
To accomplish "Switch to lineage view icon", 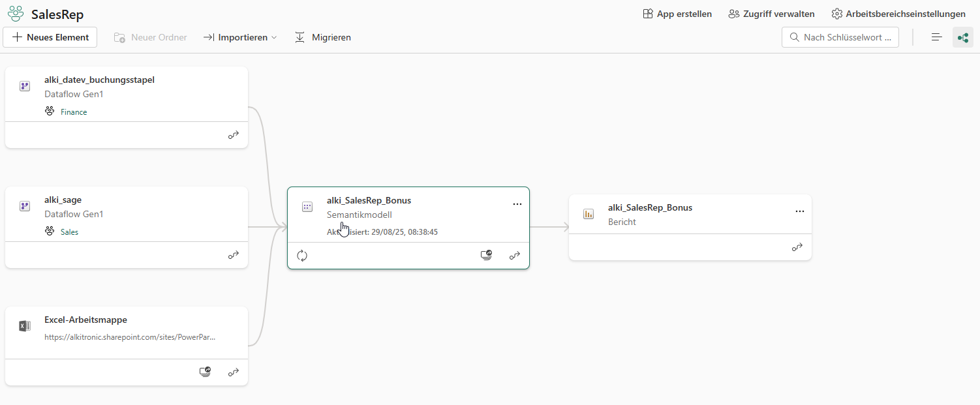I will click(963, 37).
